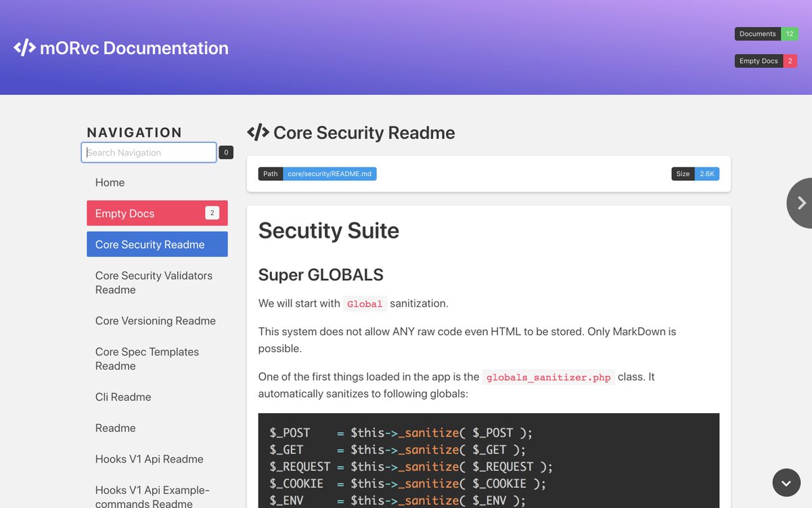Click the mORvc Documentation title
The image size is (812, 508).
pyautogui.click(x=134, y=48)
